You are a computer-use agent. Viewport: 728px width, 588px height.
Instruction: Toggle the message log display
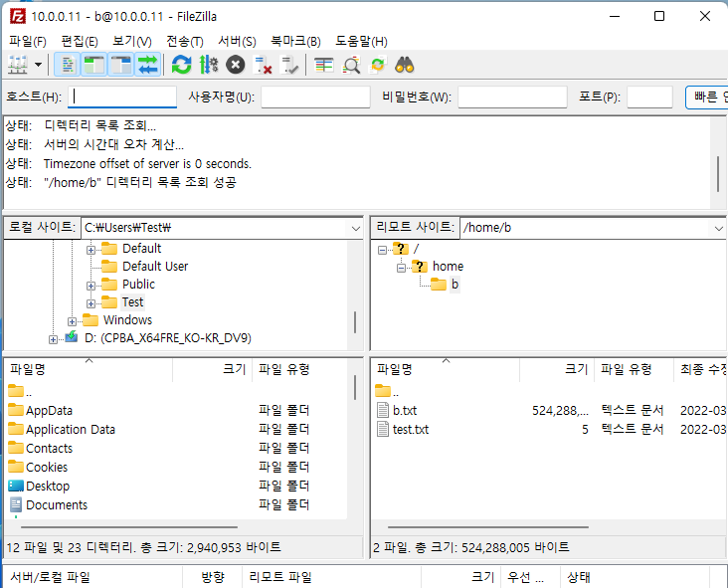click(68, 65)
